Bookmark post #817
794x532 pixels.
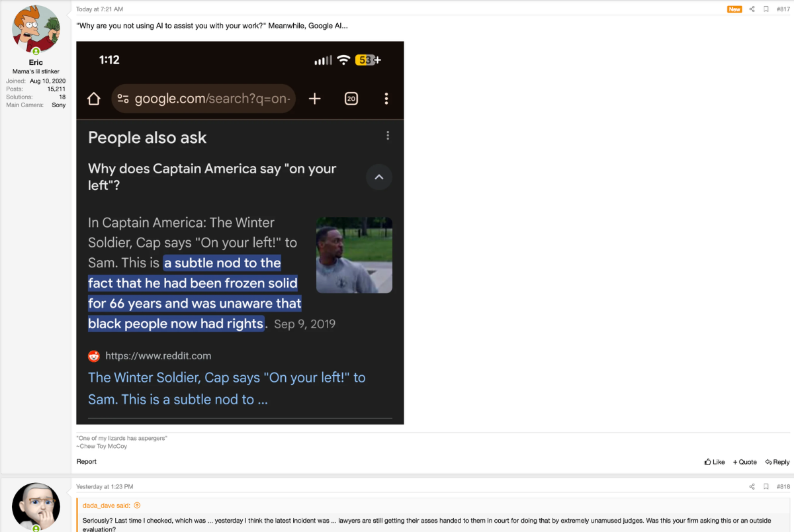tap(767, 9)
